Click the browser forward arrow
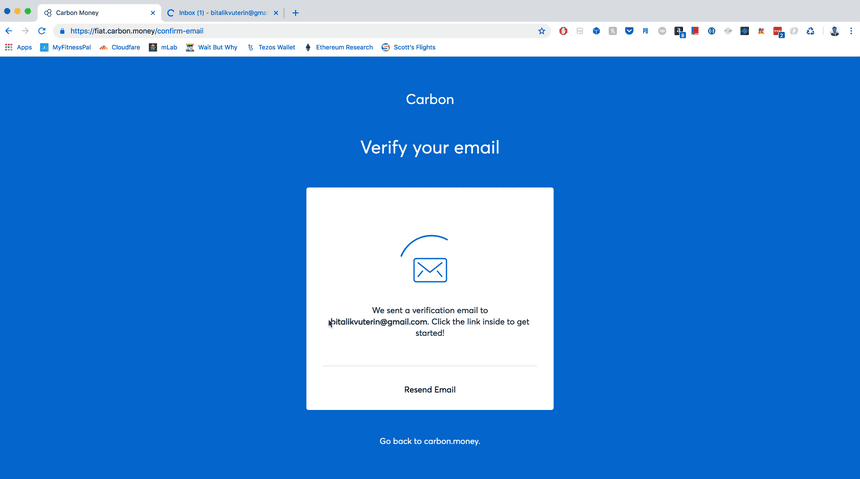Image resolution: width=860 pixels, height=479 pixels. tap(25, 31)
